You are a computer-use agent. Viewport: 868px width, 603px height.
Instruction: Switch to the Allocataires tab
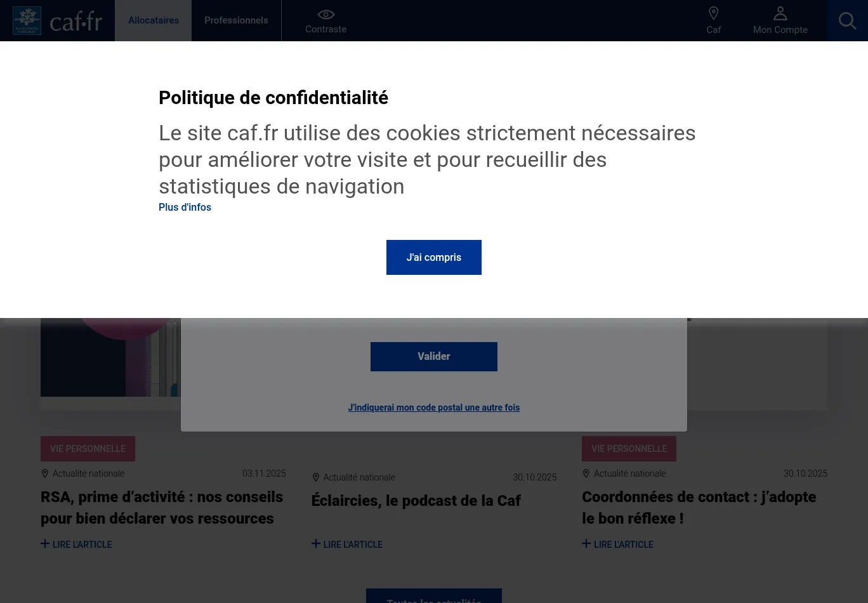154,20
